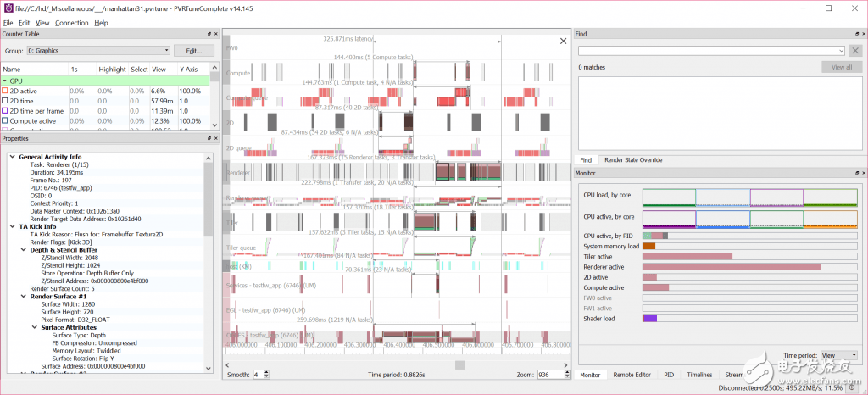The width and height of the screenshot is (868, 395).
Task: Collapse the General Activity Info section
Action: click(11, 157)
